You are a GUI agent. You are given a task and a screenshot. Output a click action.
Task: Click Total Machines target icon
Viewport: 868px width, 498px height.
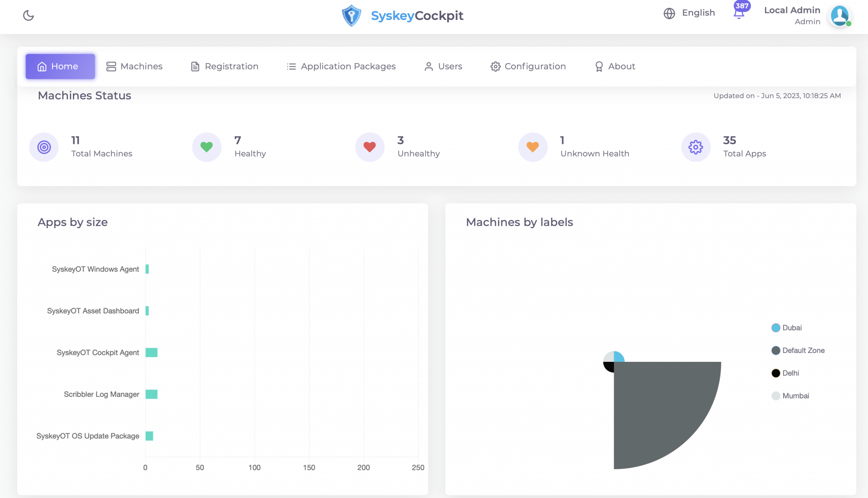tap(44, 147)
